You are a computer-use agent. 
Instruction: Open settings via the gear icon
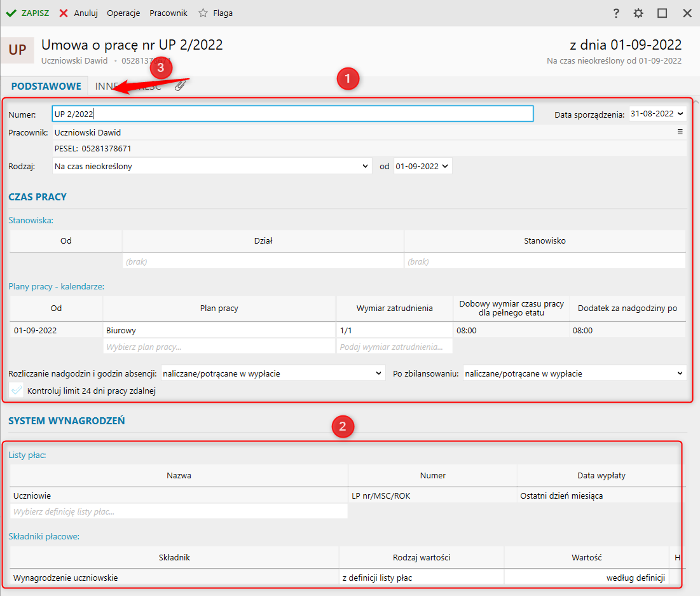[x=638, y=13]
